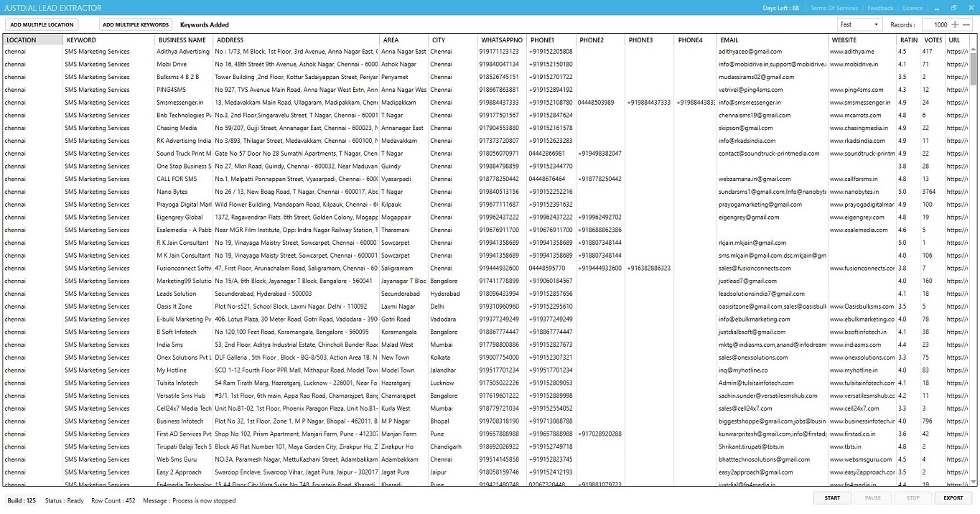
Task: Select the Location column header
Action: pos(32,40)
